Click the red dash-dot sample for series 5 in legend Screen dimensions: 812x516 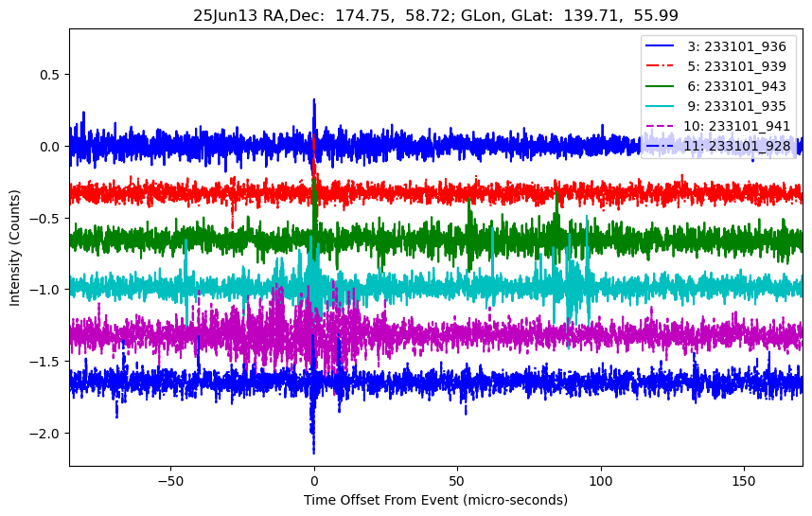[660, 66]
